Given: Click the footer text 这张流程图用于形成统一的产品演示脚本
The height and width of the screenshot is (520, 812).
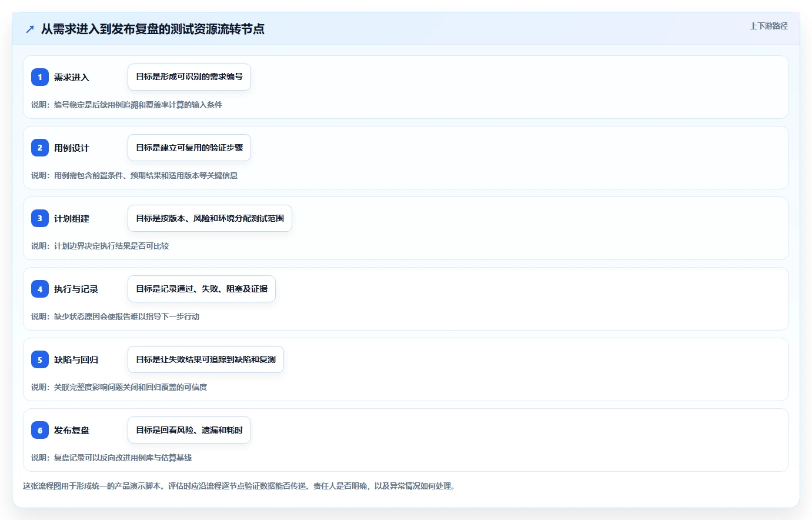Looking at the screenshot, I should pos(93,486).
